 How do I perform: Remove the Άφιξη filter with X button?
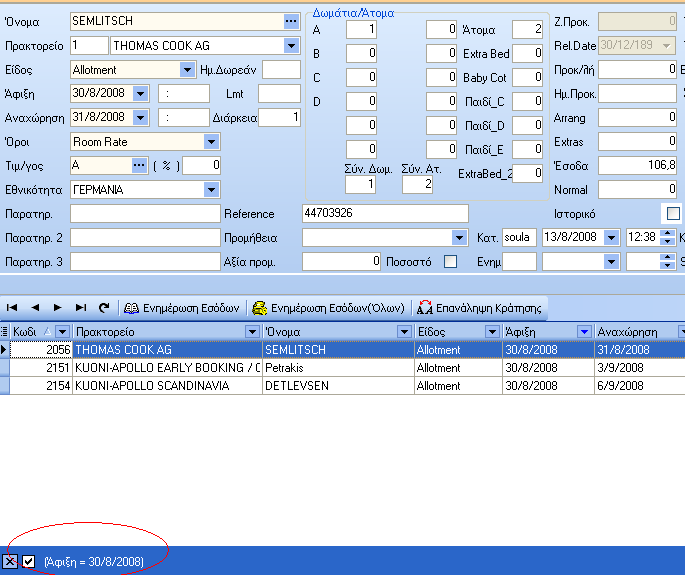(x=10, y=561)
